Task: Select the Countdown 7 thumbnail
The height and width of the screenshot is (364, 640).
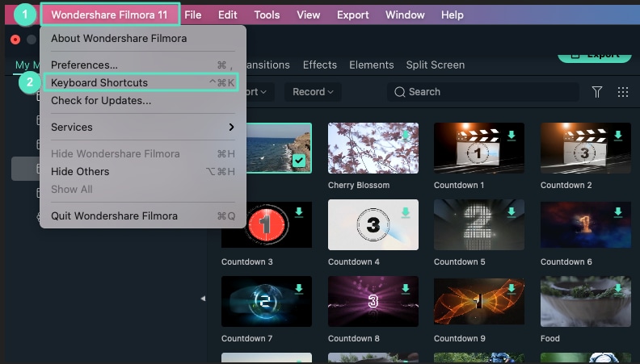Action: click(267, 301)
